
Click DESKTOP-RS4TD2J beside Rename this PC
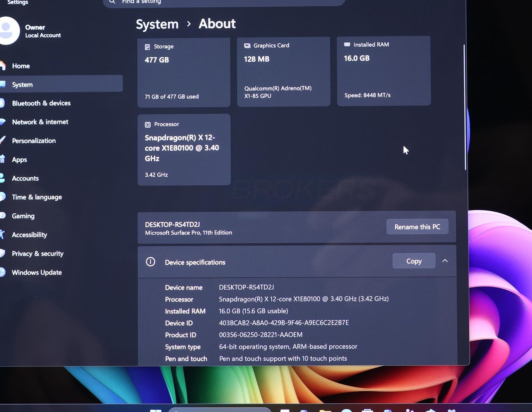click(x=172, y=224)
